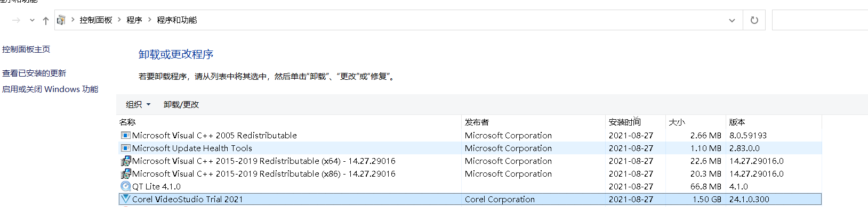Click the QT Lite program icon
This screenshot has height=207, width=868.
click(126, 186)
